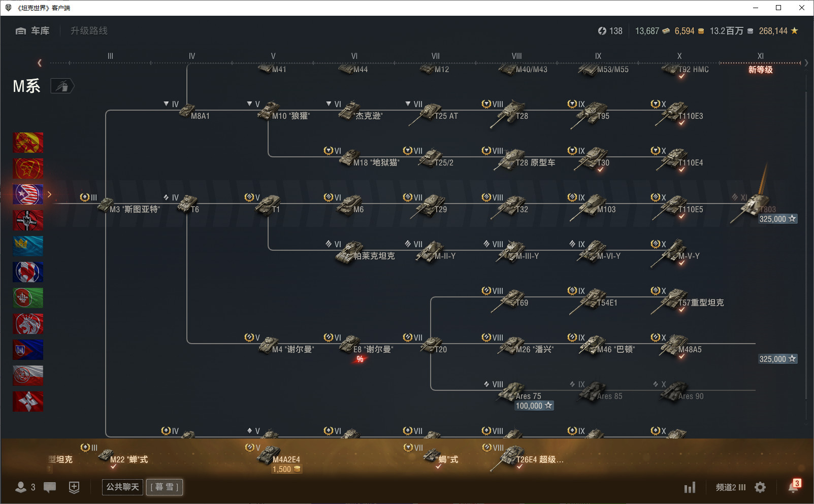Click the 1,500 gold price of M4A2E4

286,469
